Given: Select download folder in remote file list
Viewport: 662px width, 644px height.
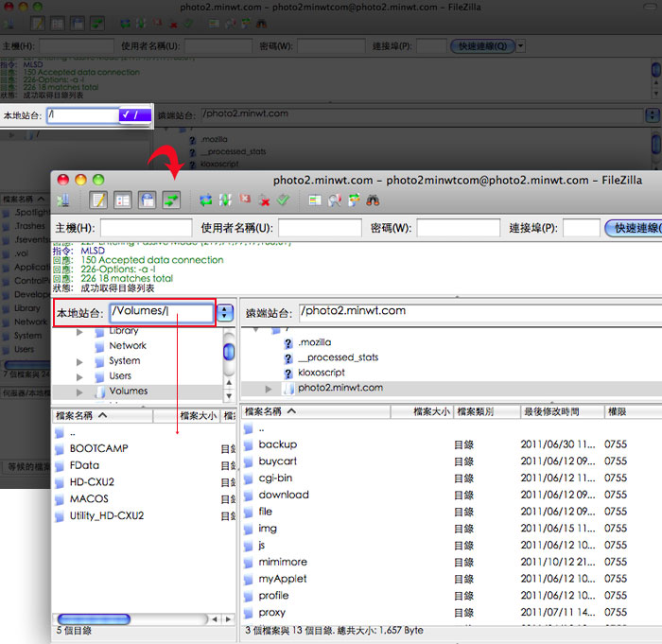Looking at the screenshot, I should tap(284, 495).
